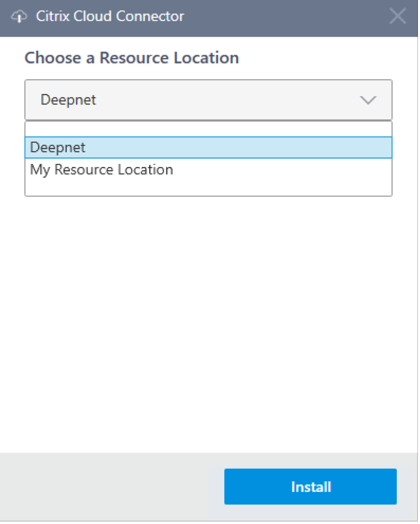Click the gray footer bar beside Install

(111, 487)
